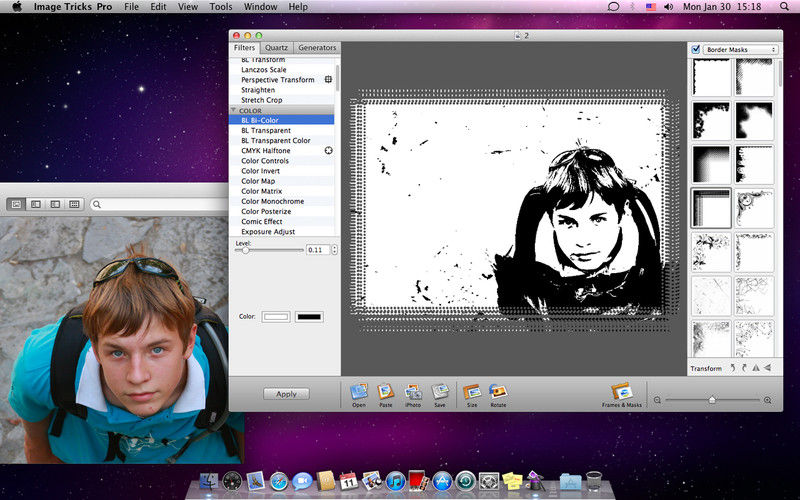The image size is (800, 500).
Task: Collapse the COLOR filter group
Action: pyautogui.click(x=234, y=110)
